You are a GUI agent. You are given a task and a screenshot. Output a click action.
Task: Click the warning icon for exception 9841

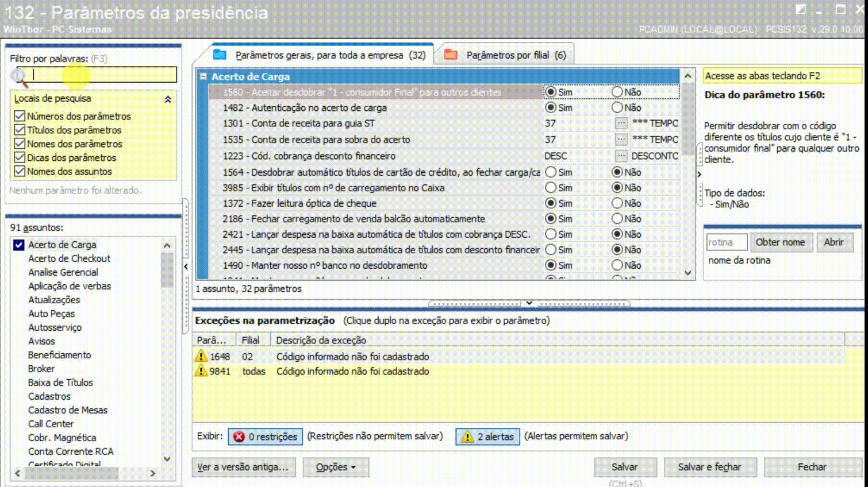point(201,371)
